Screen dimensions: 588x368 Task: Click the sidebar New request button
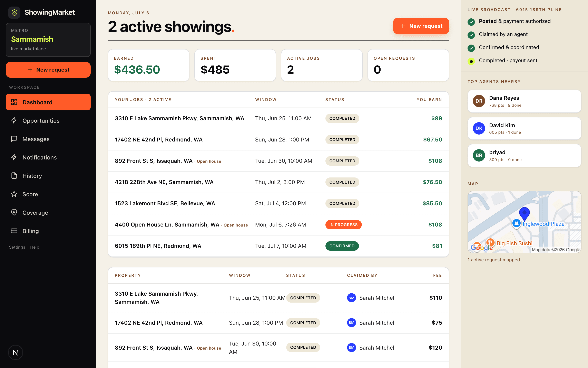click(x=48, y=70)
